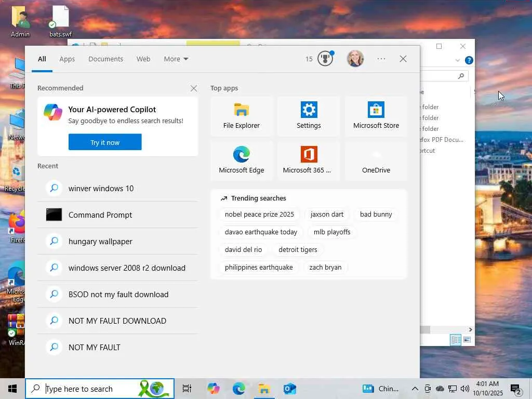Open the Chin... news widget on taskbar
The width and height of the screenshot is (532, 399).
pyautogui.click(x=380, y=389)
